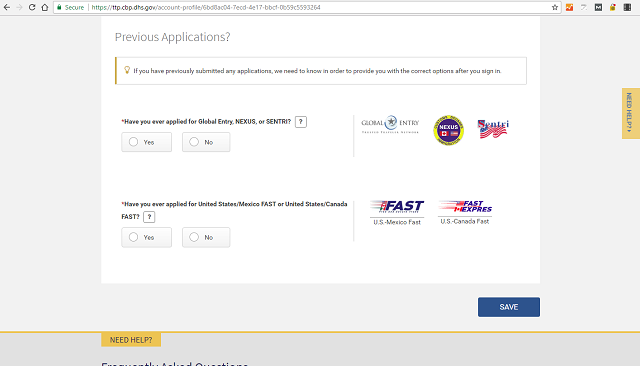This screenshot has width=640, height=366.
Task: Select No for Global Entry, NEXUS, SENTRI
Action: (206, 142)
